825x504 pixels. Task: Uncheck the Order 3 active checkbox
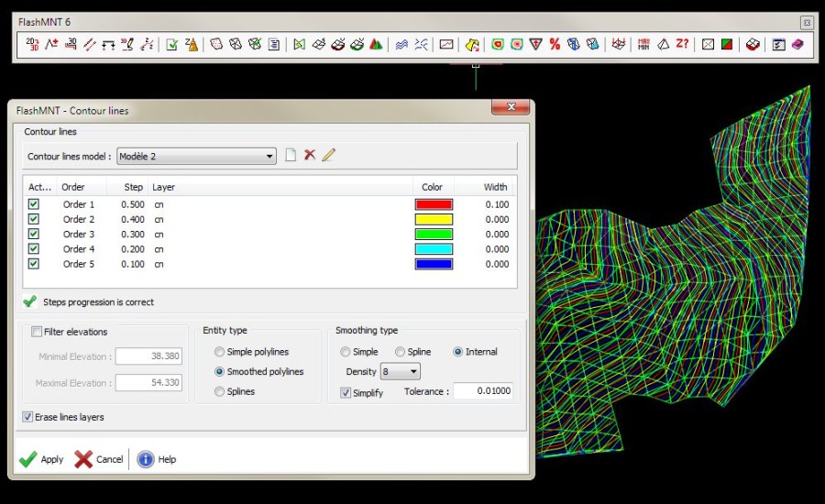(34, 234)
